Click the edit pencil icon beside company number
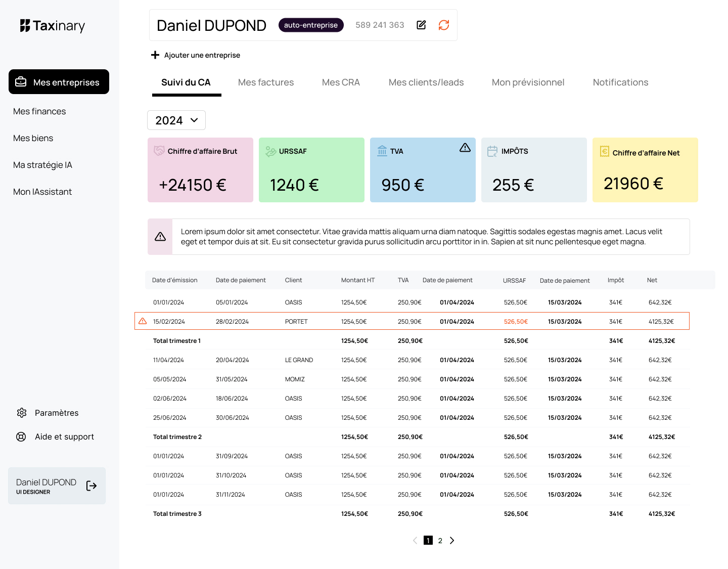Viewport: 728px width, 569px height. (421, 25)
